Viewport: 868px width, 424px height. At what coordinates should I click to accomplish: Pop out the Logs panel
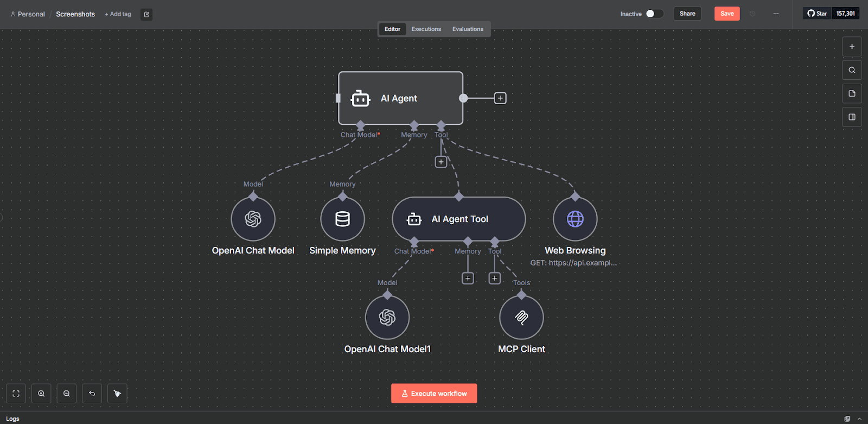coord(847,419)
